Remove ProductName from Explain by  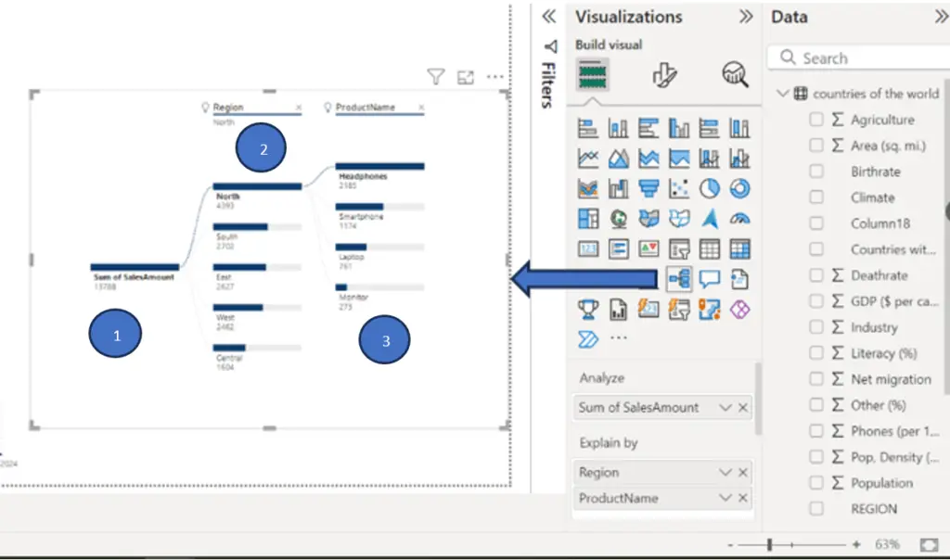743,498
